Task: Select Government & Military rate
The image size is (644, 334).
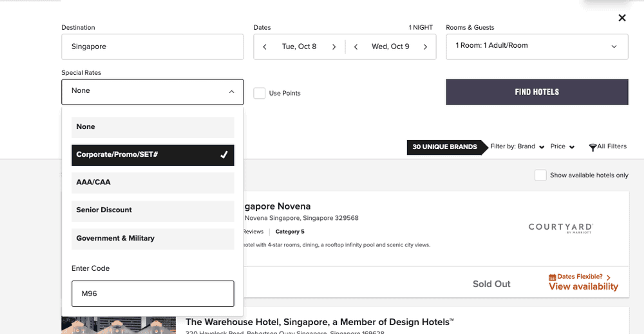Action: (x=152, y=238)
